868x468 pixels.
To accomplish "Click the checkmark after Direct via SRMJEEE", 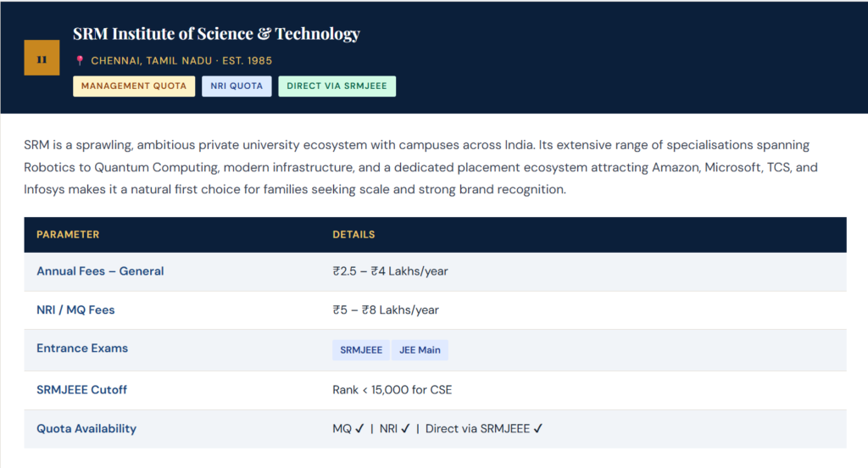I will click(537, 429).
